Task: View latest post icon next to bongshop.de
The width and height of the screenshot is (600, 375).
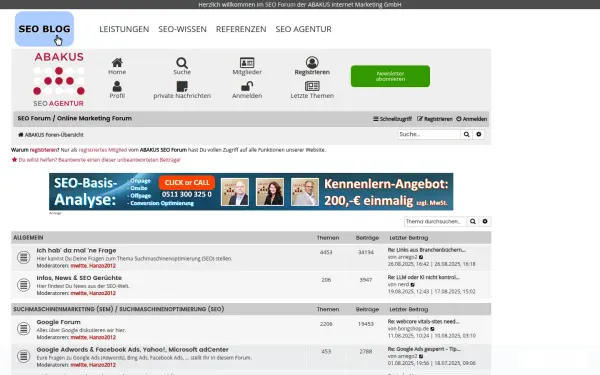Action: (432, 329)
